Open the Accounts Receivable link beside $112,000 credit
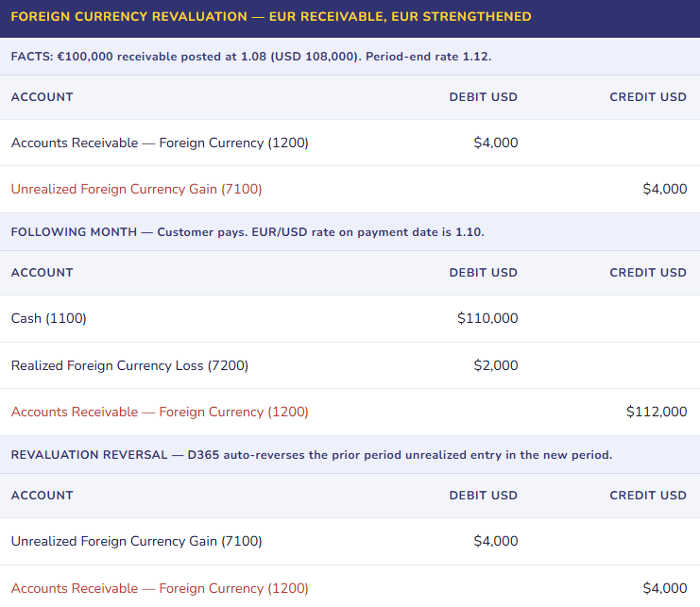 click(x=160, y=412)
